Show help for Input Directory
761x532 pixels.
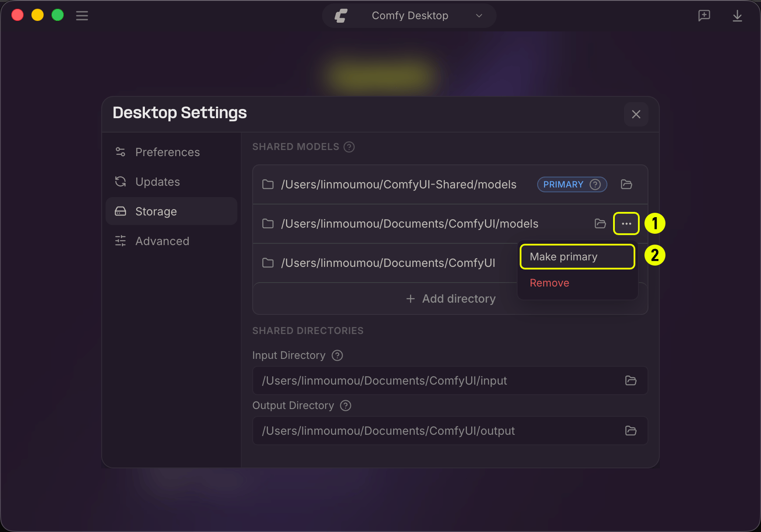coord(337,355)
